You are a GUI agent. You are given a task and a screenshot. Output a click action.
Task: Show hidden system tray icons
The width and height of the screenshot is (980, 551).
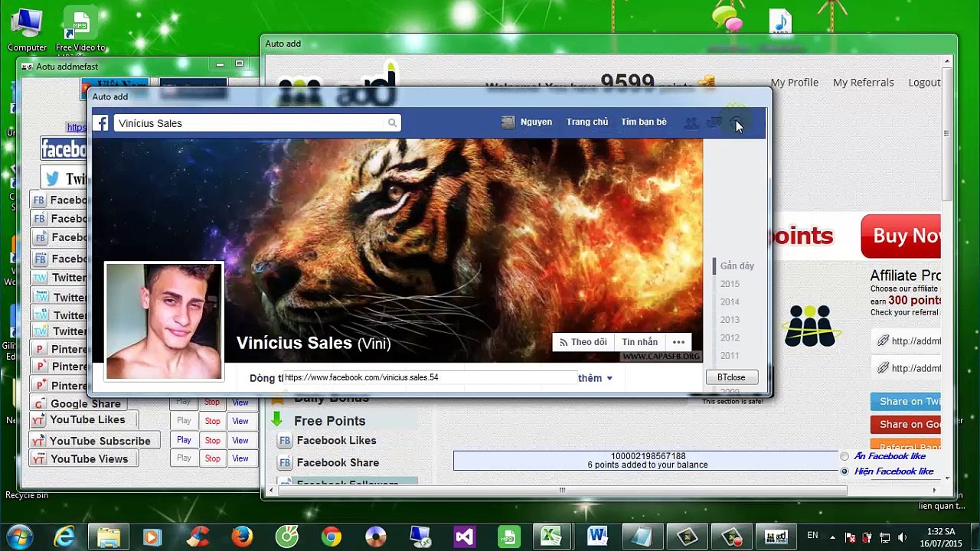pyautogui.click(x=833, y=537)
